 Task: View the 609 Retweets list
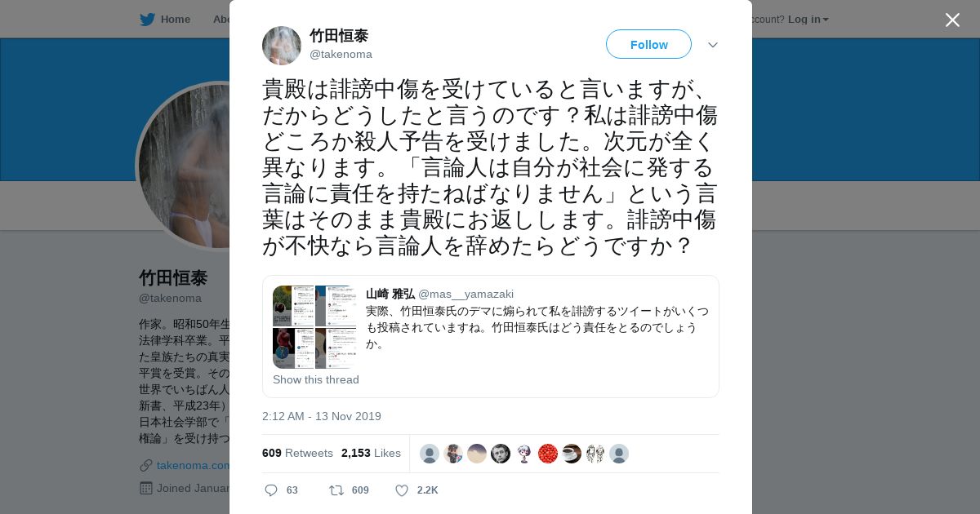tap(297, 453)
